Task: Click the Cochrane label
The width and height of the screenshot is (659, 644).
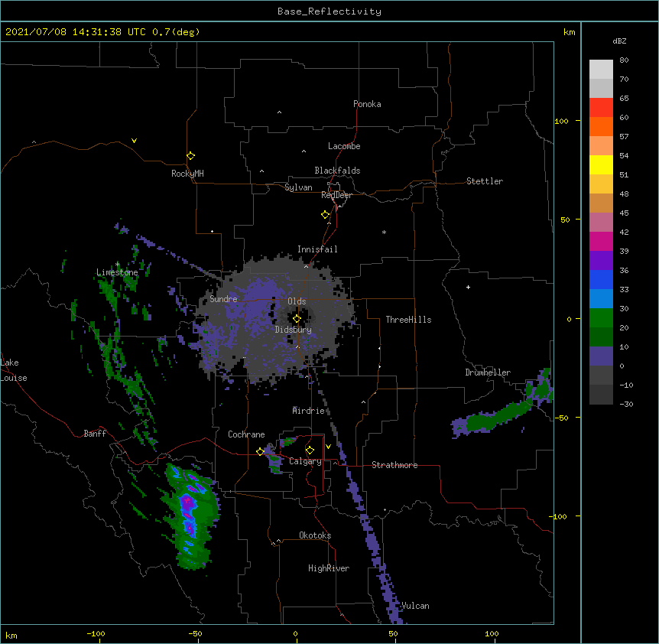Action: click(x=246, y=434)
